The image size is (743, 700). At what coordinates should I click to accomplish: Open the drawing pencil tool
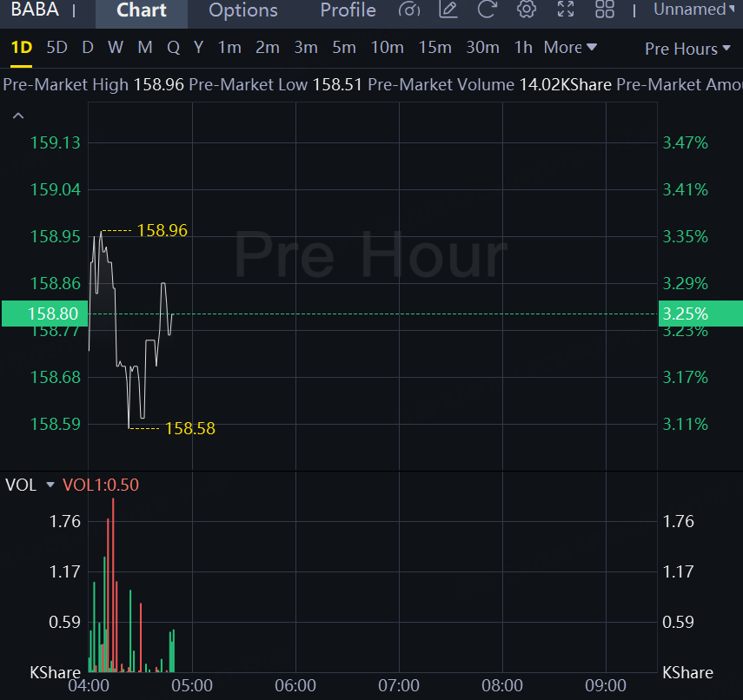point(448,10)
